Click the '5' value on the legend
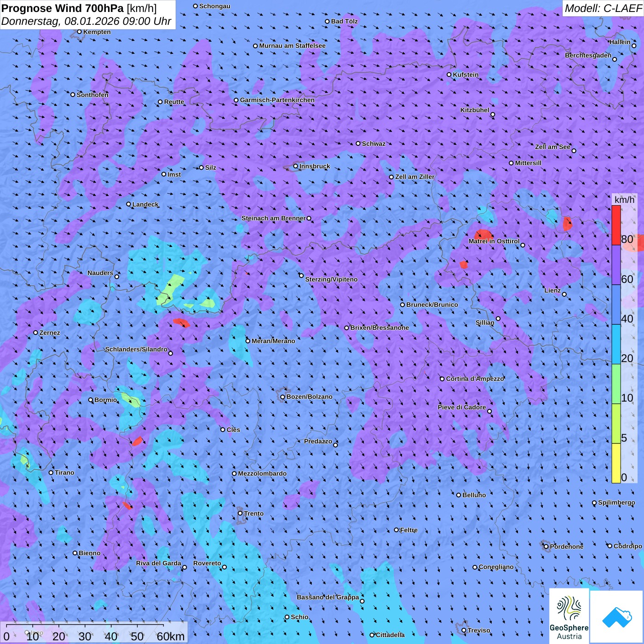644x644 pixels. point(624,438)
